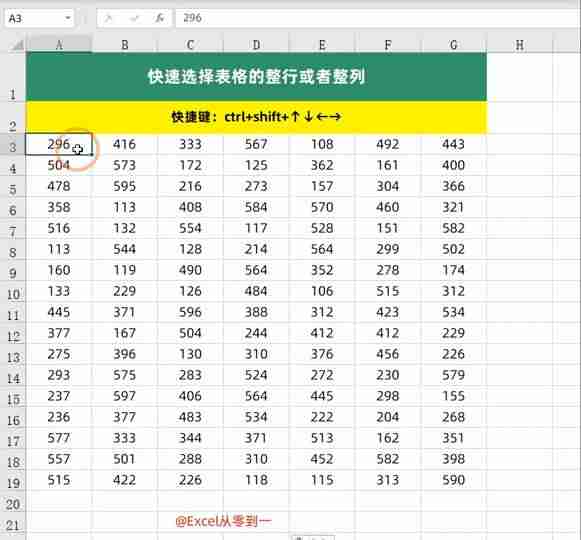Click the Name Box showing A3

tap(39, 18)
